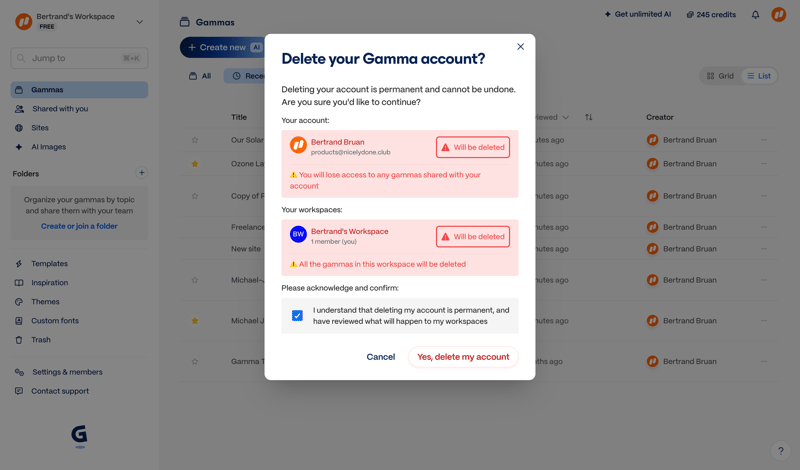Click the Freelance row title
Image resolution: width=800 pixels, height=470 pixels.
tap(248, 227)
